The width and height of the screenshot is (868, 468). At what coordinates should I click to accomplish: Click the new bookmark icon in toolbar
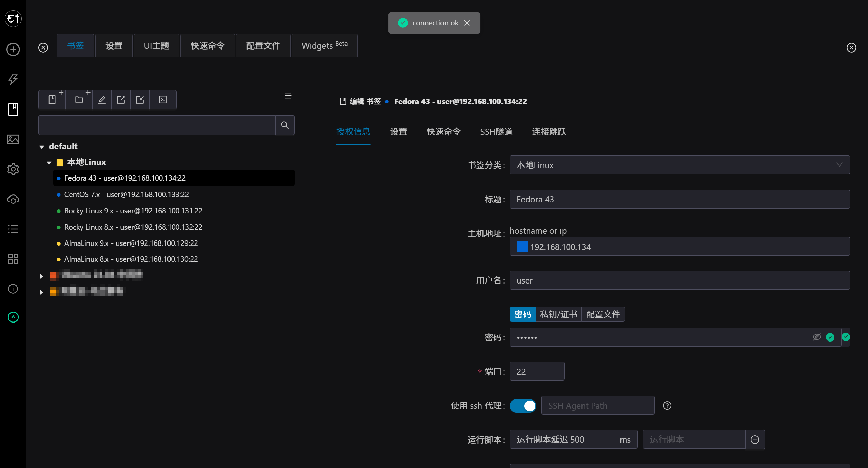click(52, 100)
